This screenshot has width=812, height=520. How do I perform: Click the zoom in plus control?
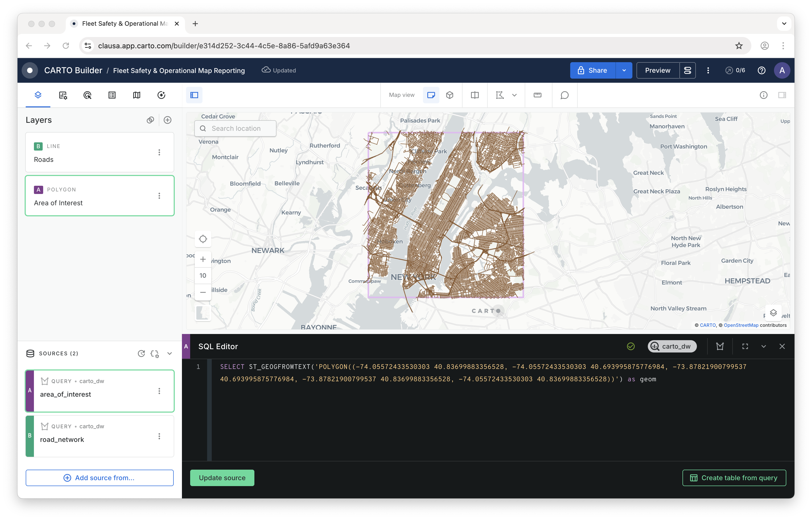(x=203, y=259)
